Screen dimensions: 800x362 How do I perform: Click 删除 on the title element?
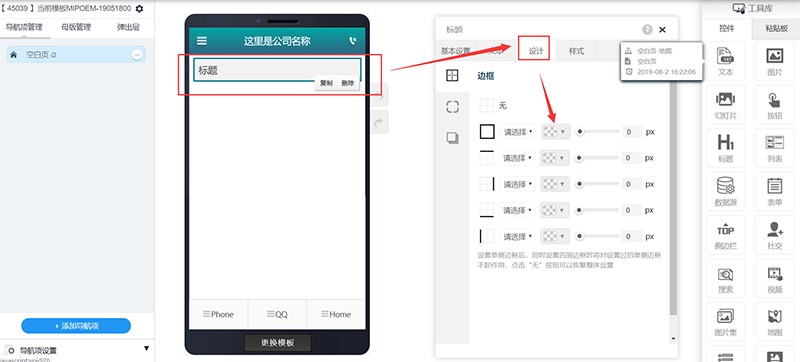click(x=348, y=83)
